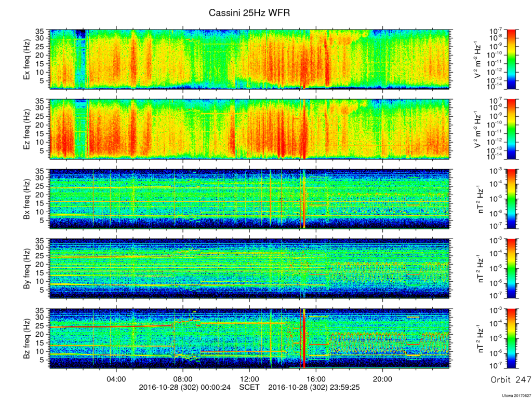Screen dimensions: 532x398
Task: Click the plot title Cassini 25Hz WFR
Action: [249, 13]
